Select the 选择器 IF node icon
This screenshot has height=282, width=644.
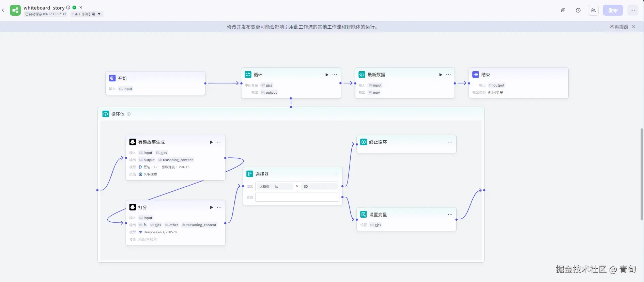[250, 174]
